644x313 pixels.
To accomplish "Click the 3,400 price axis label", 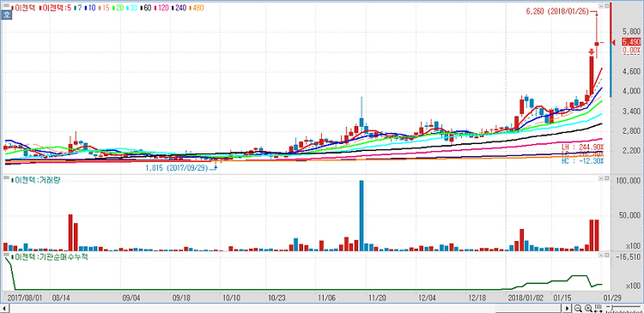I will 632,111.
